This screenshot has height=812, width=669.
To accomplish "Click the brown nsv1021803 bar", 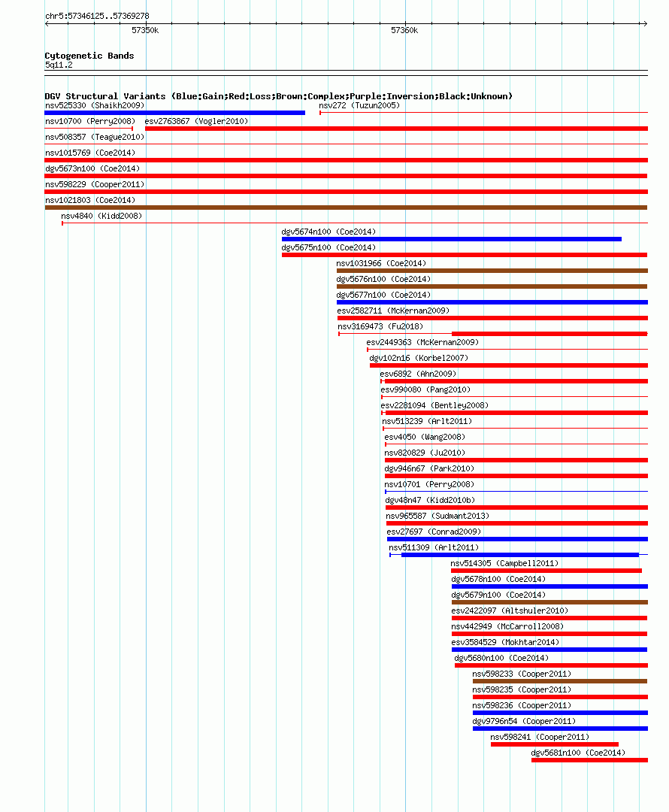I will pyautogui.click(x=346, y=208).
